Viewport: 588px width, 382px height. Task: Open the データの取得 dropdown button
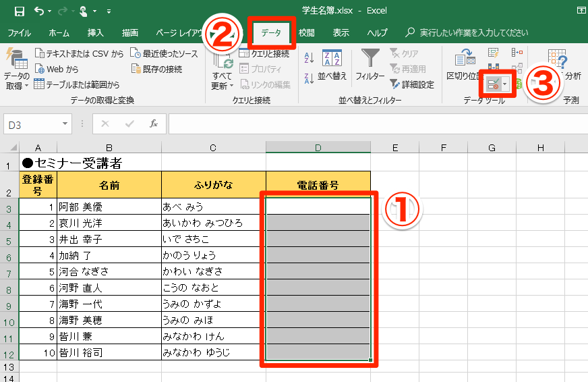(16, 70)
